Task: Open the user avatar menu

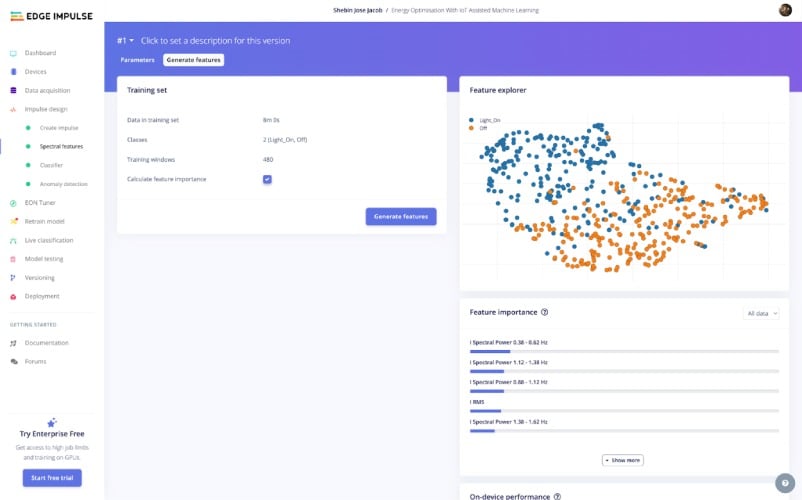Action: pos(785,10)
